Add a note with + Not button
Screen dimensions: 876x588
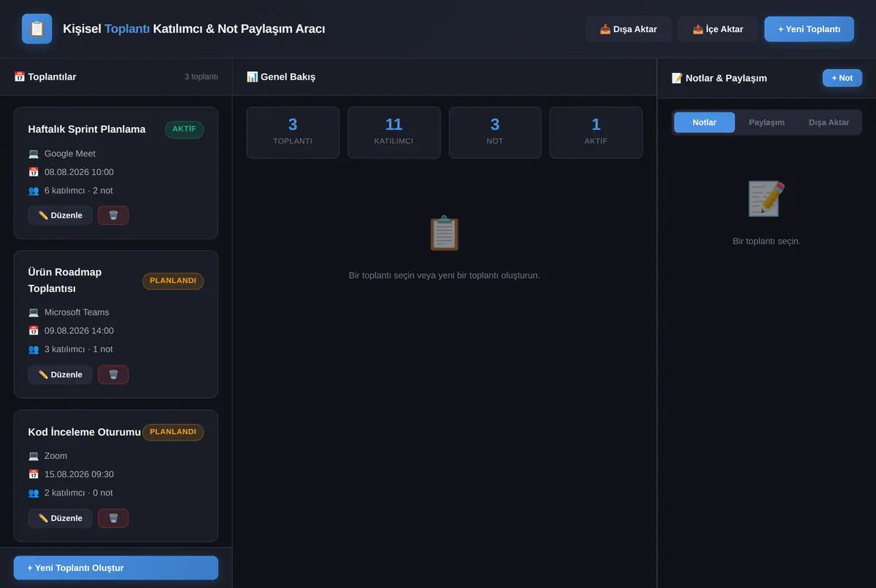click(842, 78)
